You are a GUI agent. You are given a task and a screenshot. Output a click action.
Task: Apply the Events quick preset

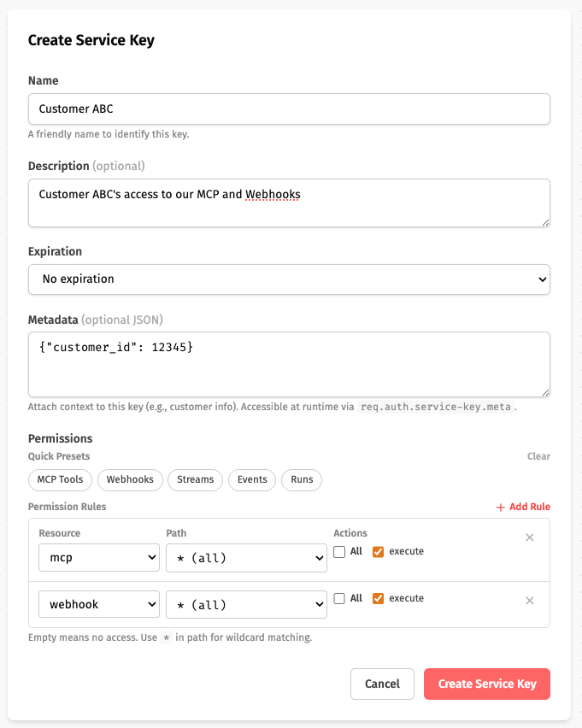[252, 479]
